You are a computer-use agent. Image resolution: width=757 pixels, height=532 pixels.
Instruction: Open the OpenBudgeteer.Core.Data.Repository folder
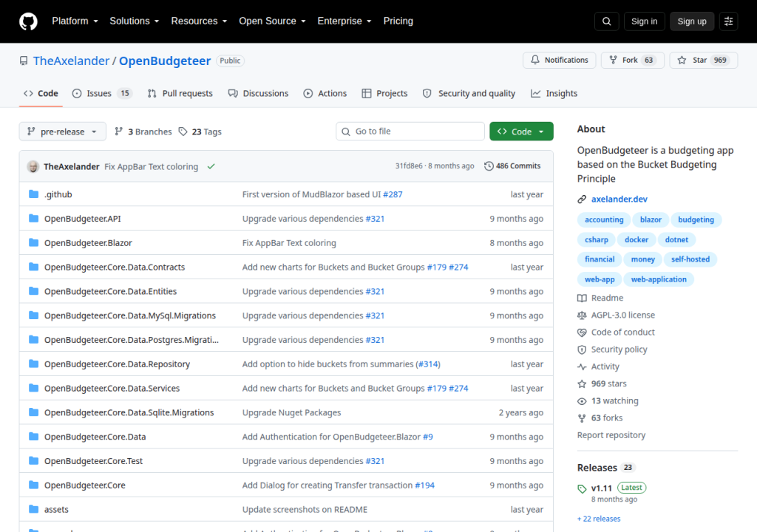click(x=117, y=364)
